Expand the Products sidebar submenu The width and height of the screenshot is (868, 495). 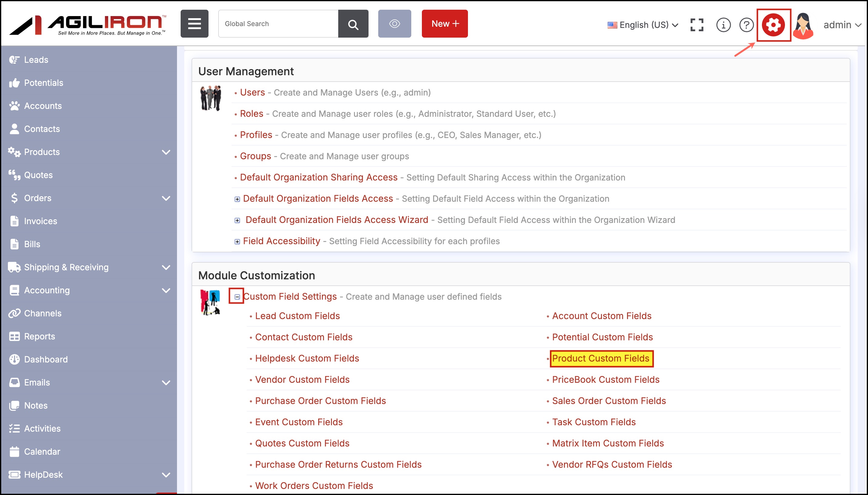[x=166, y=152]
